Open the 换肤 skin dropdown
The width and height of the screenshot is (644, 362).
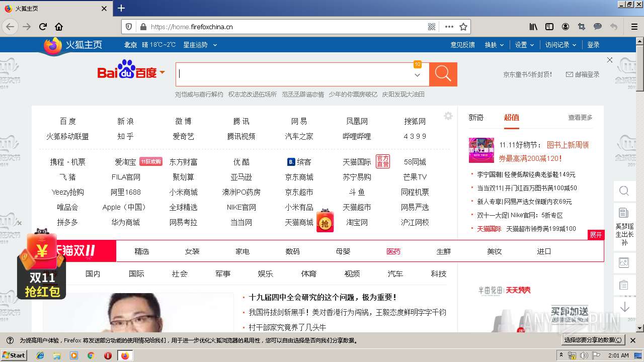click(495, 45)
